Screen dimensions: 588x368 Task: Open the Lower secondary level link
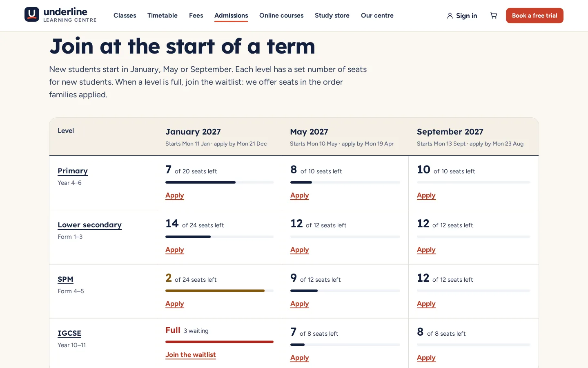(89, 225)
